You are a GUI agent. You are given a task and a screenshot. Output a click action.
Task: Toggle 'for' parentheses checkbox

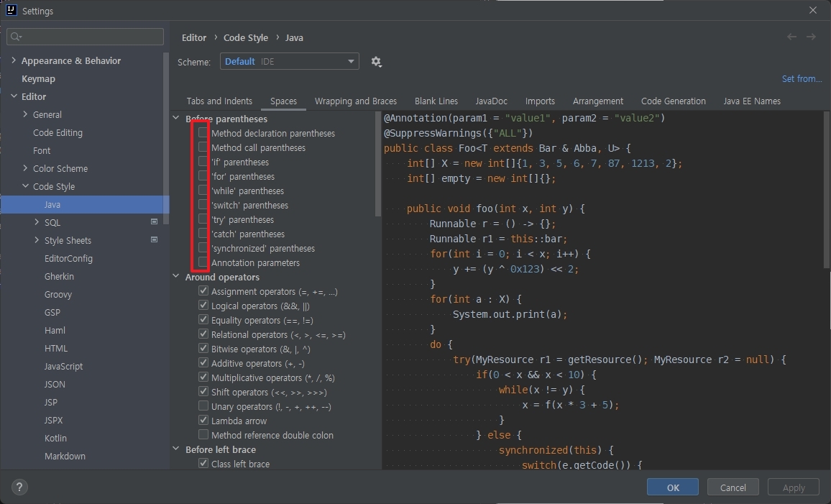point(203,175)
